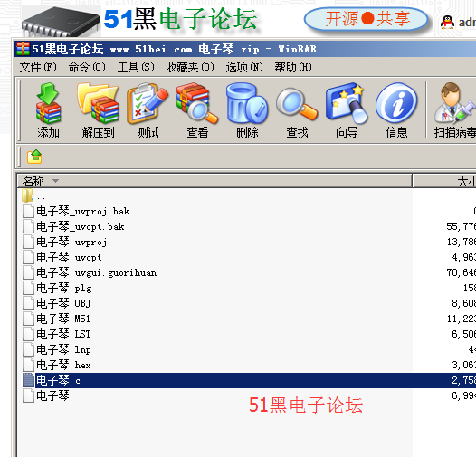Screen dimensions: 476x457
Task: Open the 选项(N) menu
Action: point(244,67)
